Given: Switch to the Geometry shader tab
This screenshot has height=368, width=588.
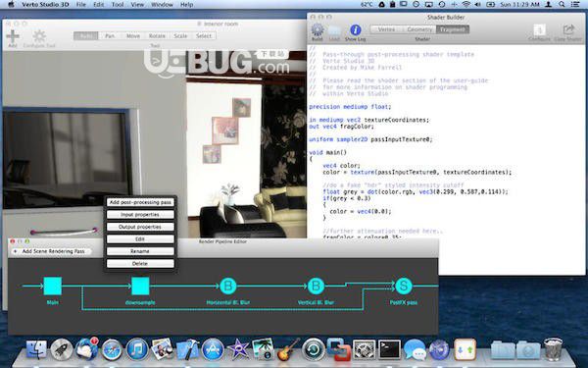Looking at the screenshot, I should (x=419, y=29).
